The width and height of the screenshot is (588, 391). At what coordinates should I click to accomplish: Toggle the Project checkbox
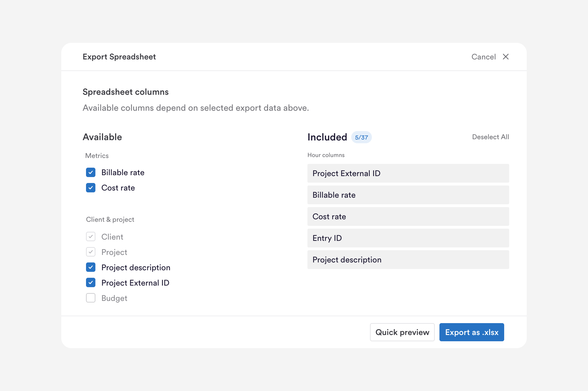click(91, 252)
